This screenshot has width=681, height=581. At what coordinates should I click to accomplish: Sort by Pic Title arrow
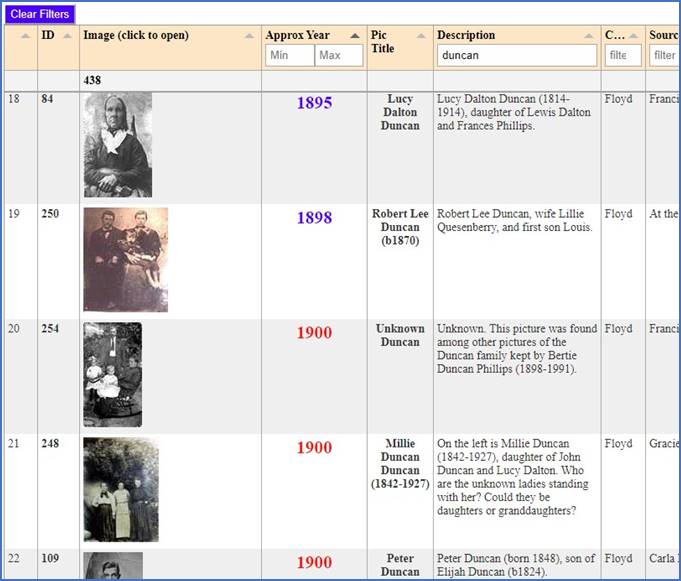pyautogui.click(x=421, y=36)
